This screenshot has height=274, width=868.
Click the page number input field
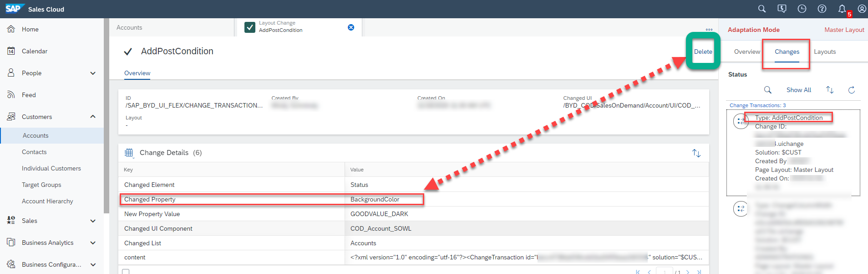click(665, 272)
